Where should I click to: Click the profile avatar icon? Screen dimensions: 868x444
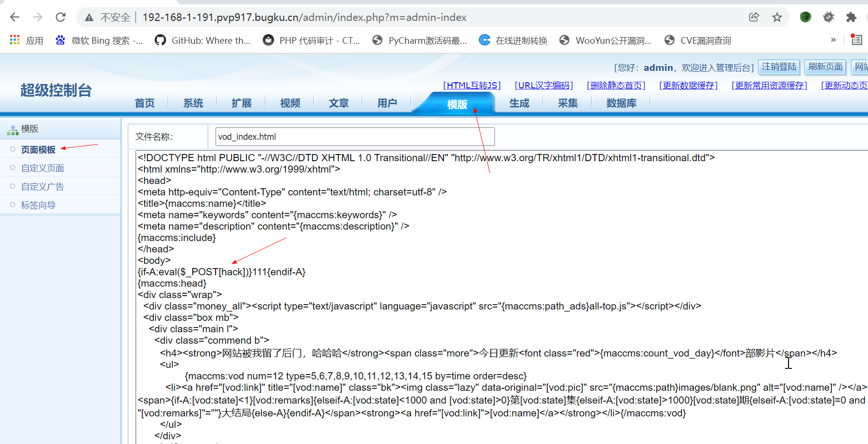click(805, 17)
